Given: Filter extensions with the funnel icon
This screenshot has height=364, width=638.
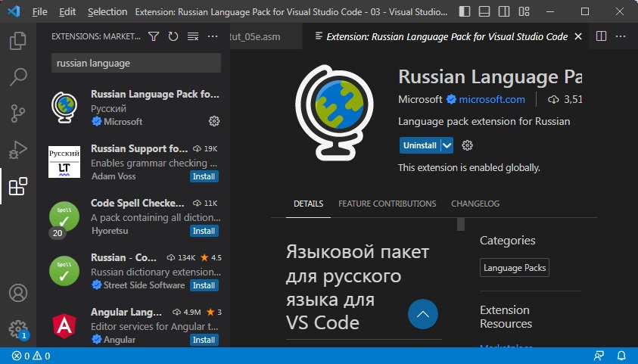Looking at the screenshot, I should click(x=154, y=36).
